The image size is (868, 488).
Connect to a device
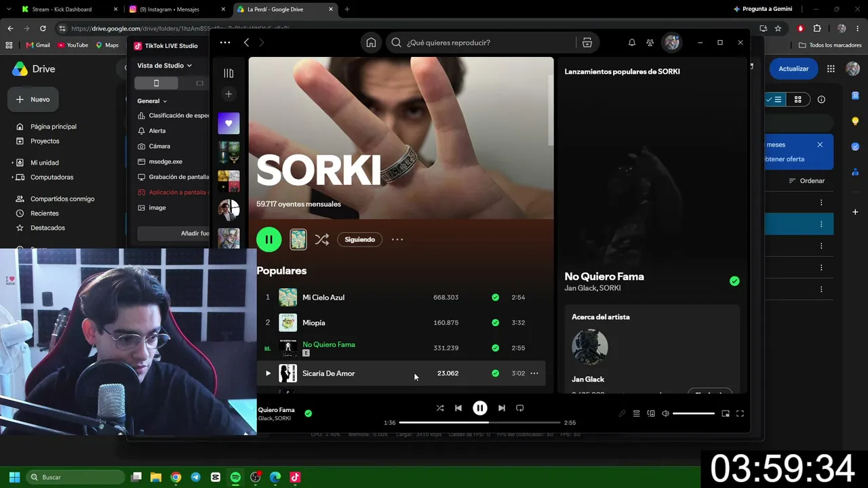(x=651, y=413)
